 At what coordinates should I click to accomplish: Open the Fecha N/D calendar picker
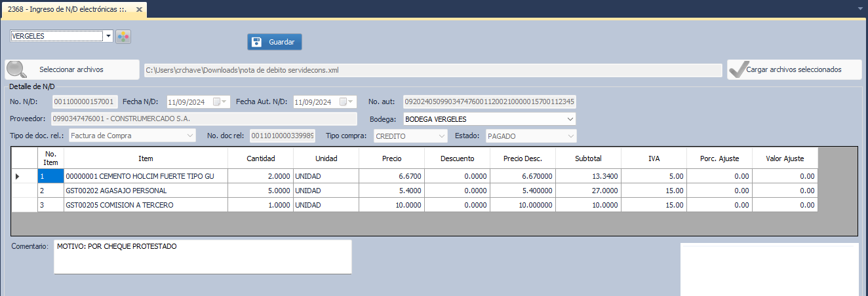(224, 102)
